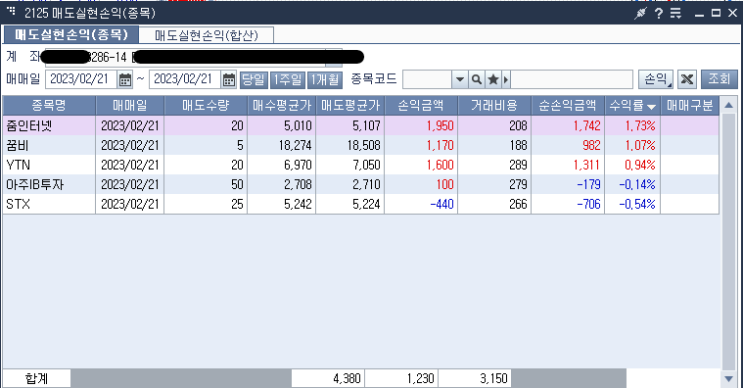Click the scrollbar up arrow

coord(729,105)
